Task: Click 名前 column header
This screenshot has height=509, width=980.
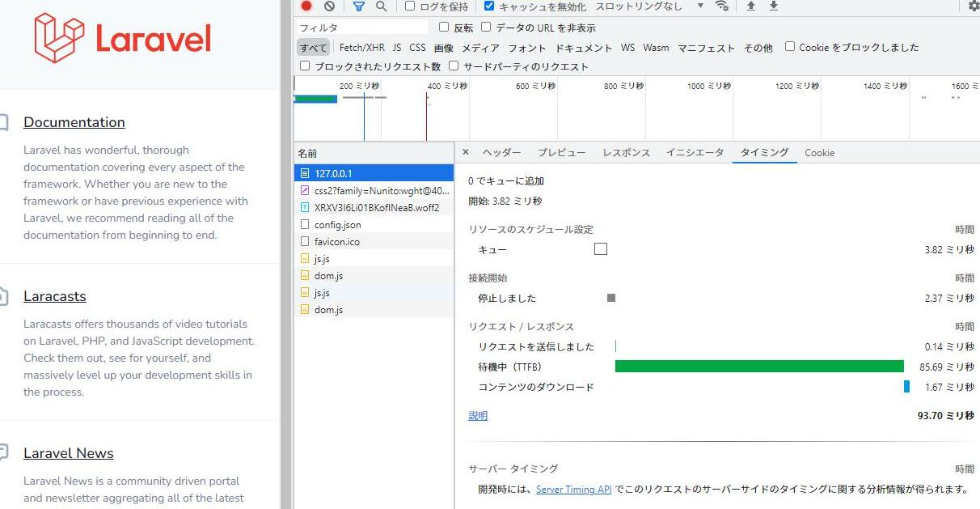Action: tap(374, 153)
